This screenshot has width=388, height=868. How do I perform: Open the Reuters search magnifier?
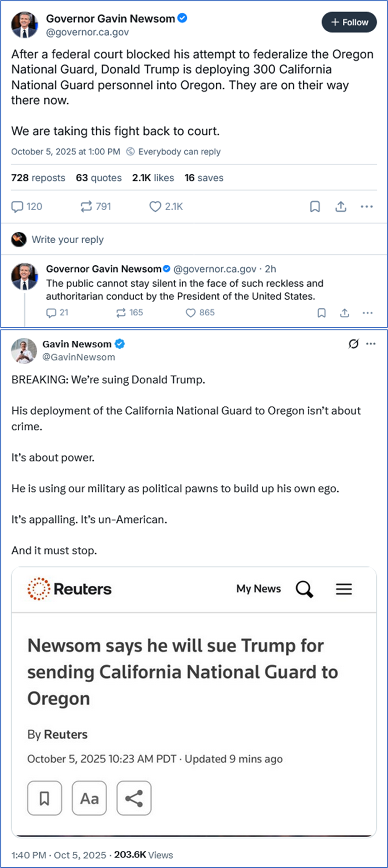click(x=304, y=589)
